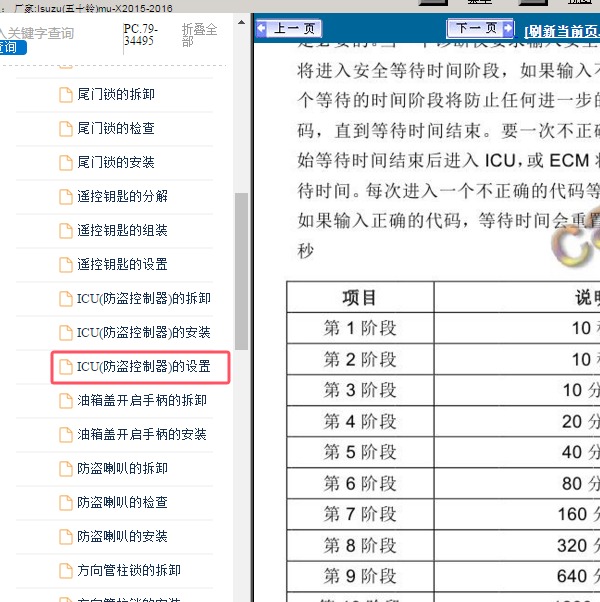Click the 第 4 阶段 table cell

360,421
